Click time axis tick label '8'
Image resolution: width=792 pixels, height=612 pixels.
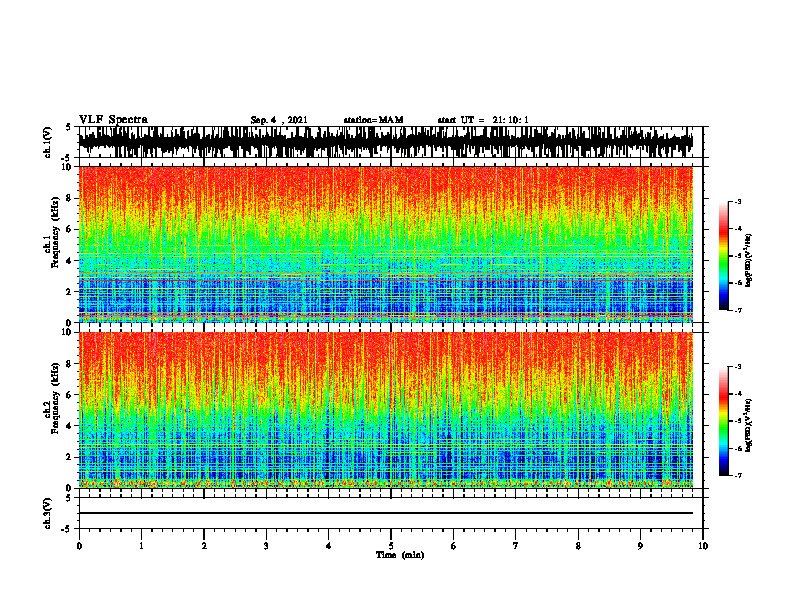pyautogui.click(x=578, y=546)
